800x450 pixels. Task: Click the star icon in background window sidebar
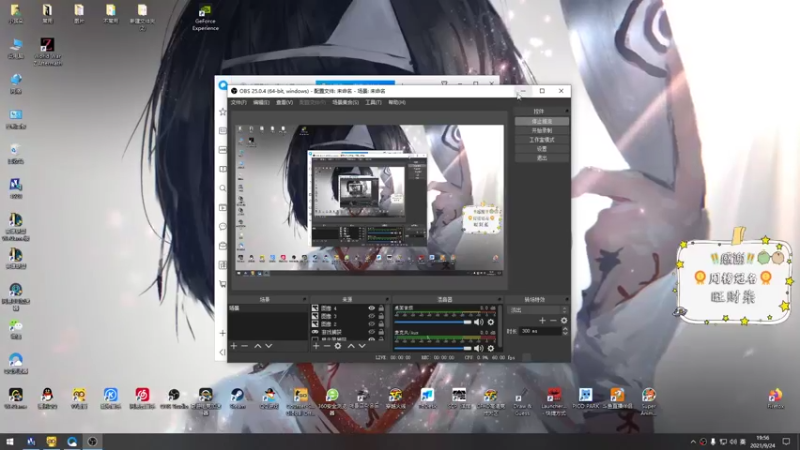click(x=222, y=112)
